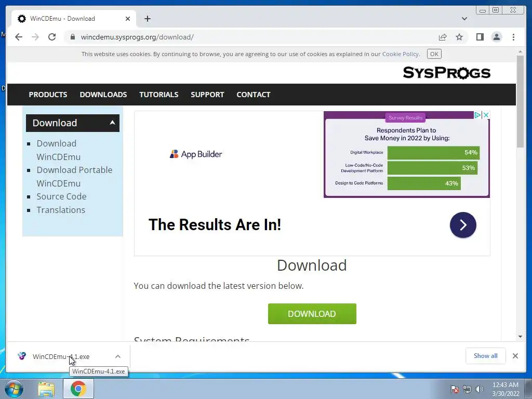Image resolution: width=532 pixels, height=399 pixels.
Task: Click the network tray icon
Action: point(467,389)
